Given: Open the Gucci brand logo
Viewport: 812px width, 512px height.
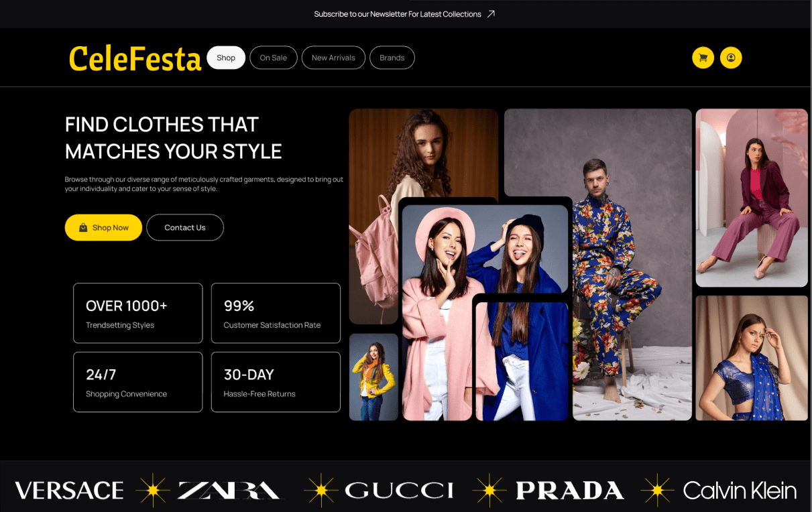Looking at the screenshot, I should (x=399, y=491).
